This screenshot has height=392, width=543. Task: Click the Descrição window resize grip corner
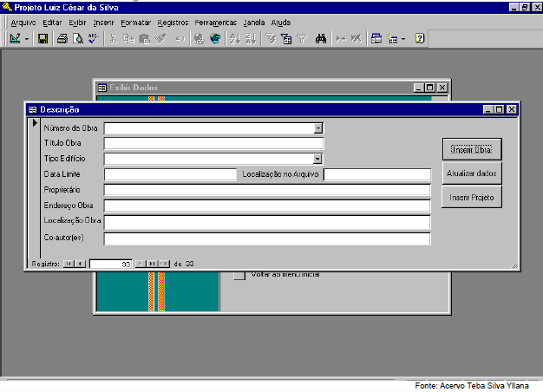point(514,265)
